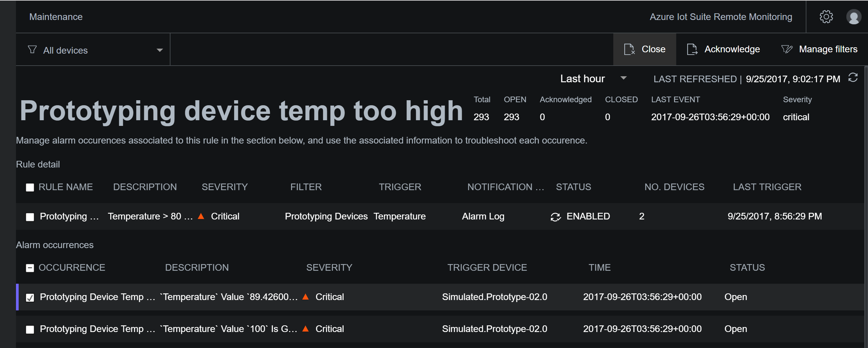The height and width of the screenshot is (348, 868).
Task: Click the refresh icon next to last refreshed time
Action: [853, 78]
